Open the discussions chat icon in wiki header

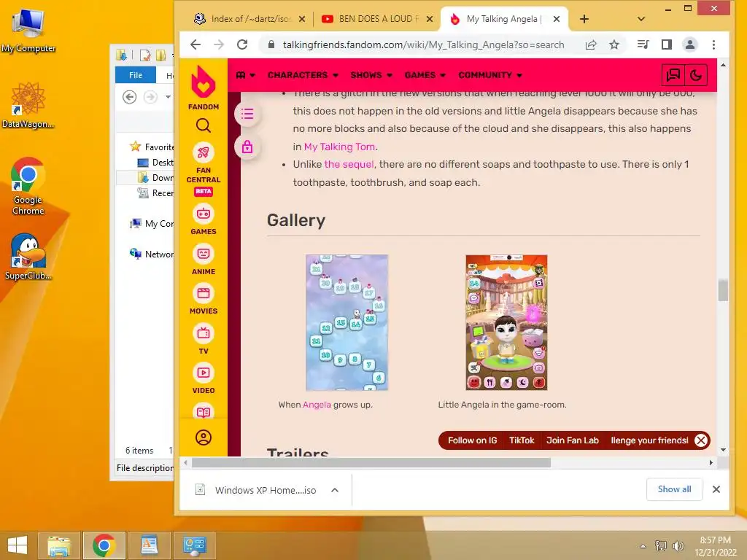click(x=673, y=75)
